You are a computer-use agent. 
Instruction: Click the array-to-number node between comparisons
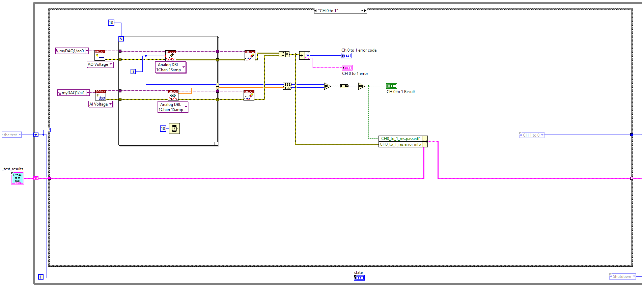pyautogui.click(x=344, y=86)
